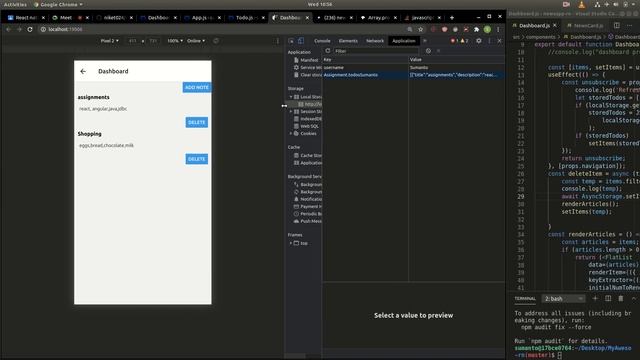
Task: Click the Chrome forward navigation arrow
Action: pos(19,29)
